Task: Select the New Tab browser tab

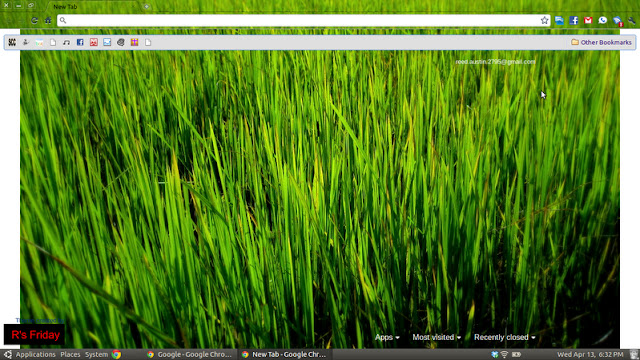Action: click(x=92, y=7)
